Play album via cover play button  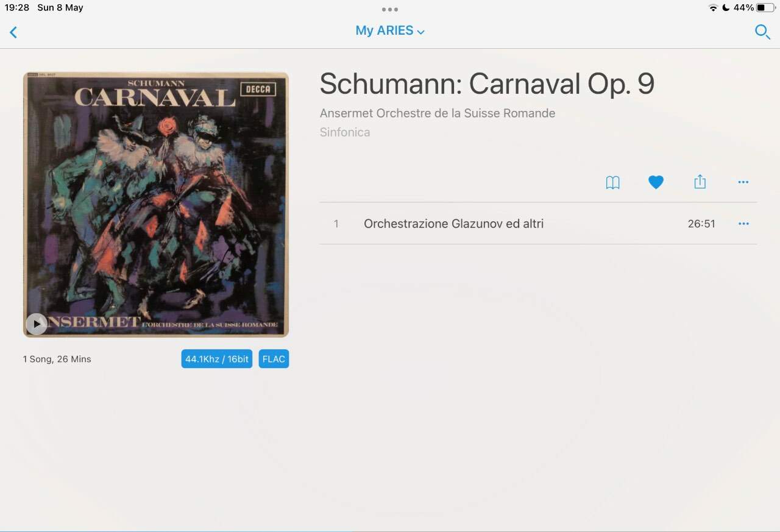click(x=37, y=324)
